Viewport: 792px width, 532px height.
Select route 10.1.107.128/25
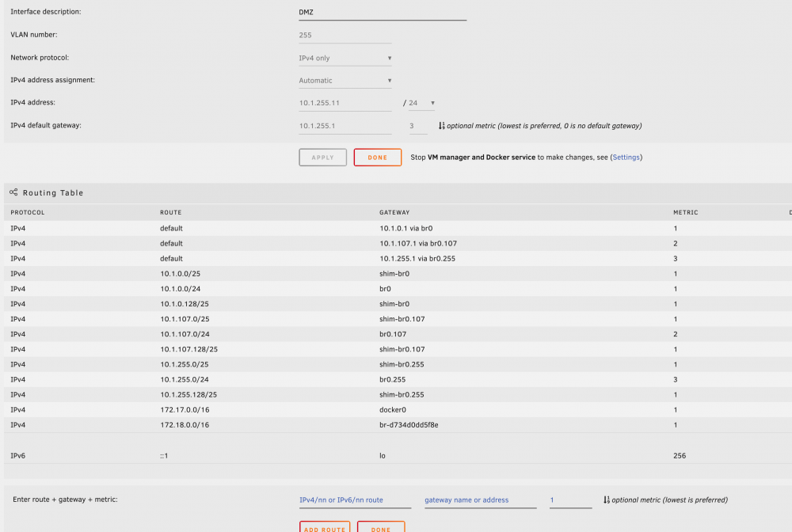[x=189, y=349]
